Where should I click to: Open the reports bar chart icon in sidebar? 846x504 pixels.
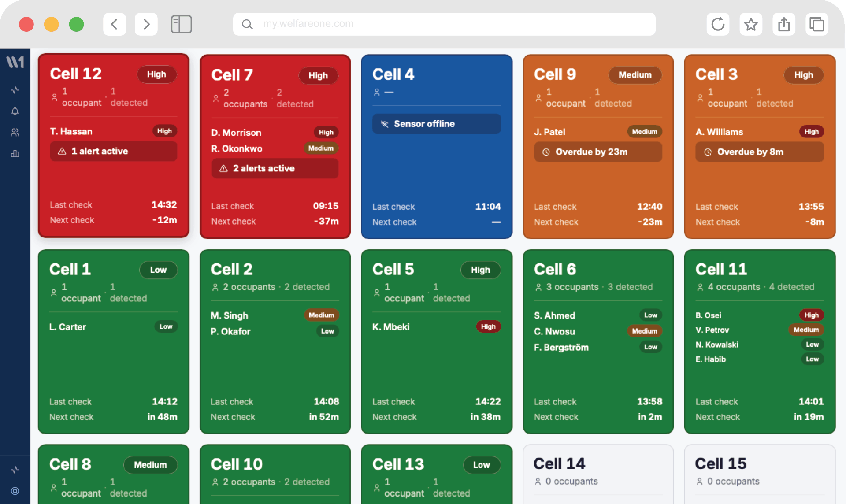tap(15, 154)
